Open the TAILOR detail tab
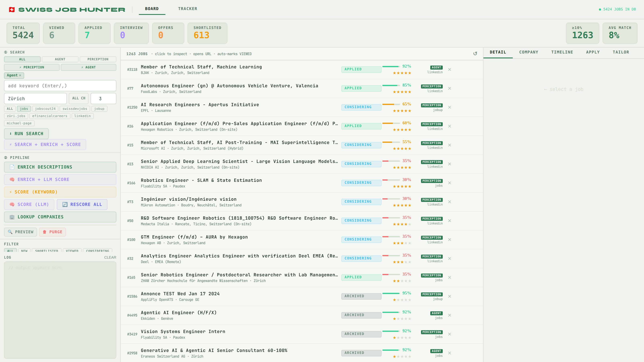Viewport: 644px width, 362px height. pos(621,52)
